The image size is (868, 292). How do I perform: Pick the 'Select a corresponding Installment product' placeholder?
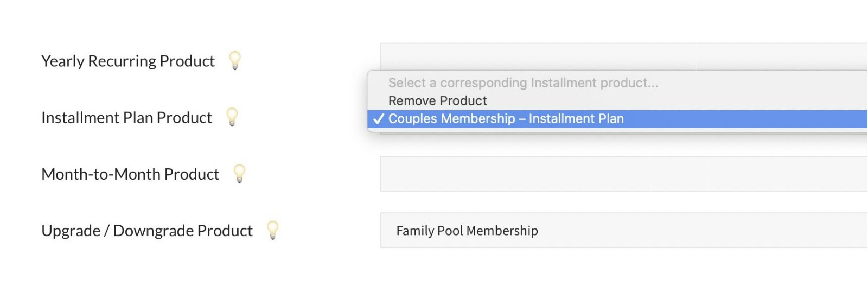point(523,83)
